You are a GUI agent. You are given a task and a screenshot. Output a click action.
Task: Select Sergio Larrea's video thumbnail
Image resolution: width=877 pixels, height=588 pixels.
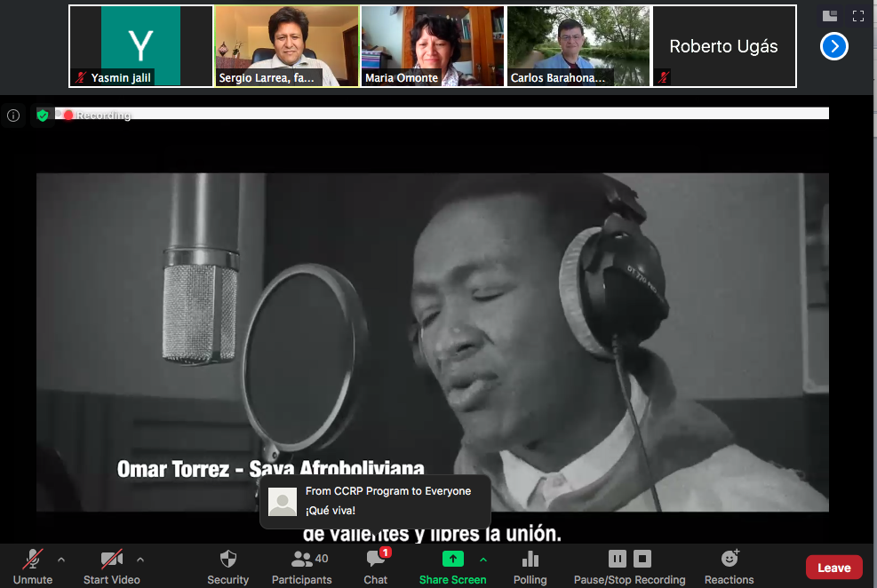(x=287, y=46)
